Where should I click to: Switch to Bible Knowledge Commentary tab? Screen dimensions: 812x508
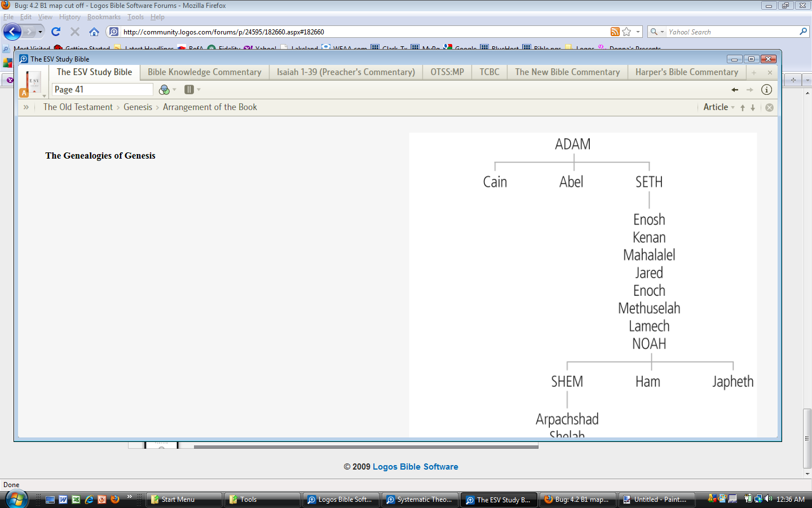[205, 72]
